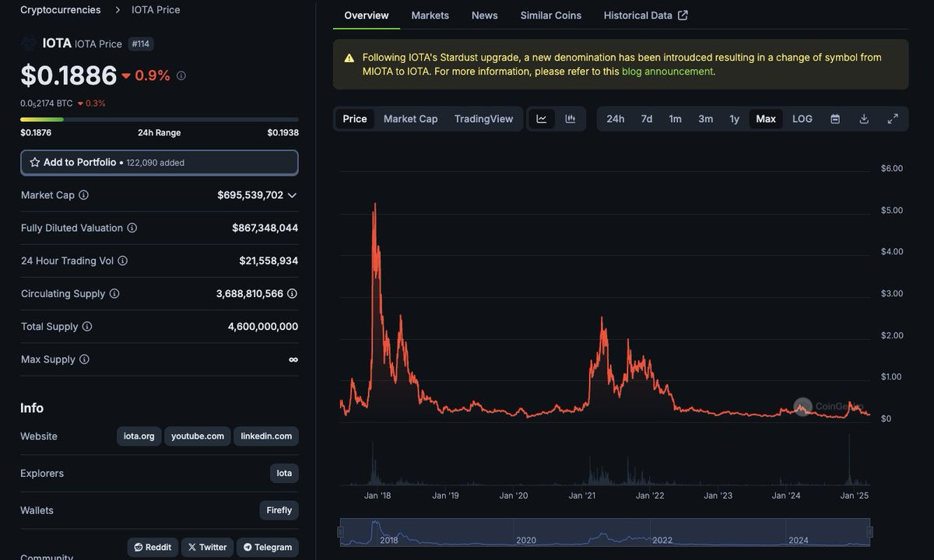Set chart range to 3m

(706, 119)
